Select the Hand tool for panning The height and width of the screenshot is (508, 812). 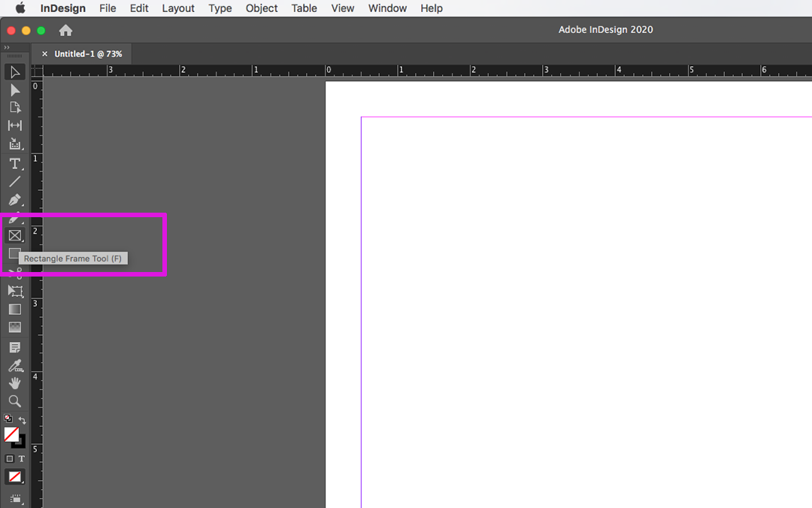point(15,383)
